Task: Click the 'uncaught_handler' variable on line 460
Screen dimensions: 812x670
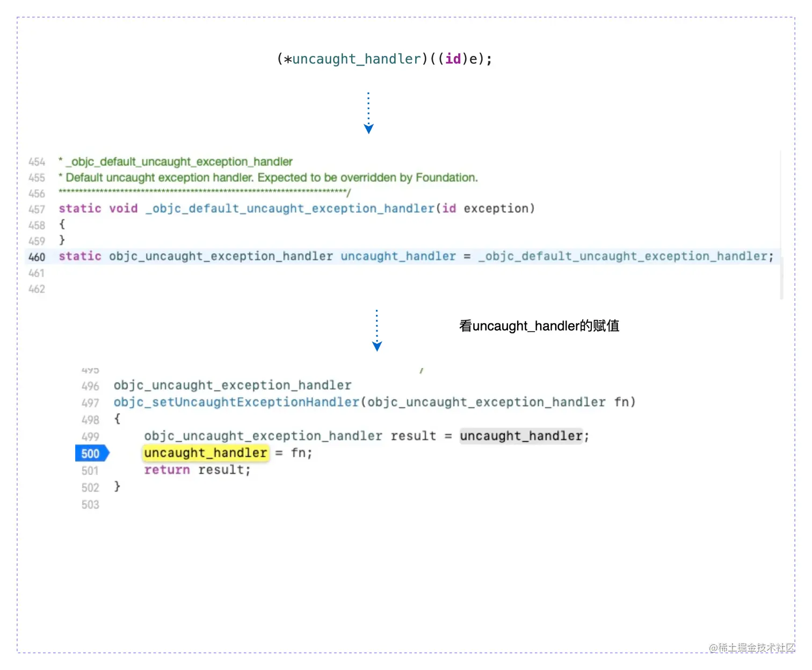Action: pos(398,256)
